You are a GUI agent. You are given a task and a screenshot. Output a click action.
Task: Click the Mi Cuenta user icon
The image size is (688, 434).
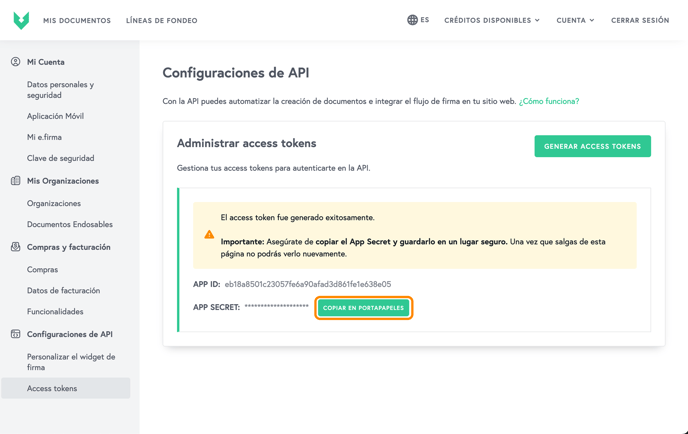point(15,62)
